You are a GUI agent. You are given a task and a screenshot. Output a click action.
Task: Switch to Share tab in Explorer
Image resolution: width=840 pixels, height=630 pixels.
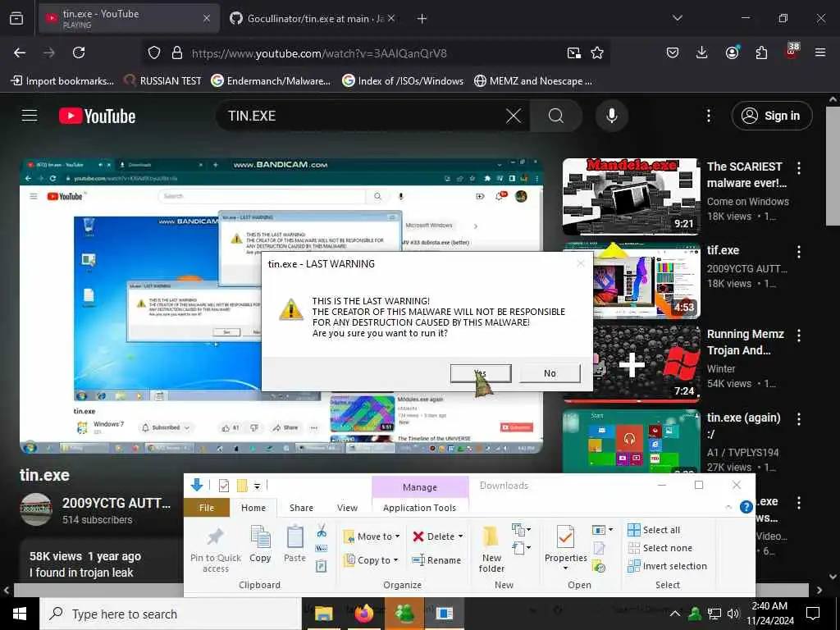point(301,508)
